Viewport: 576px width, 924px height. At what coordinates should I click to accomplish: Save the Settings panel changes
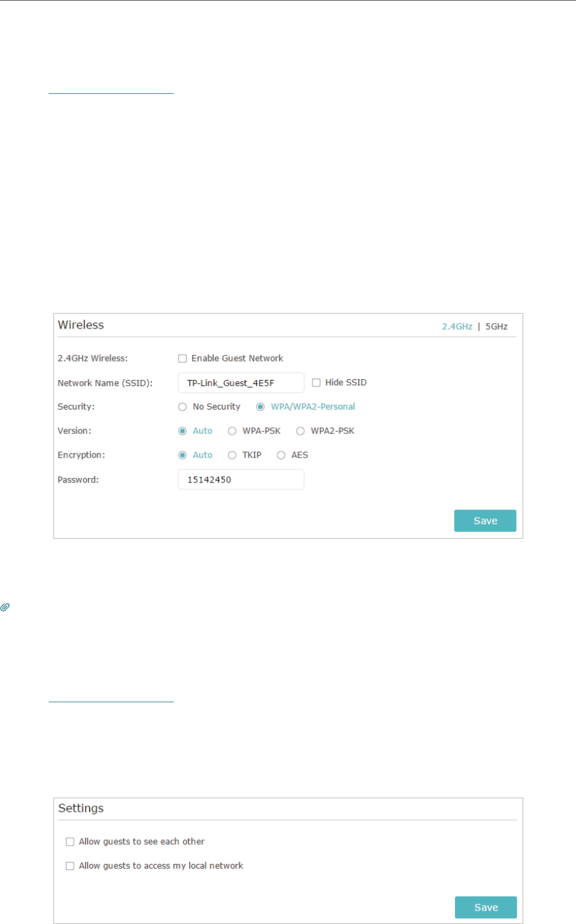click(x=485, y=907)
